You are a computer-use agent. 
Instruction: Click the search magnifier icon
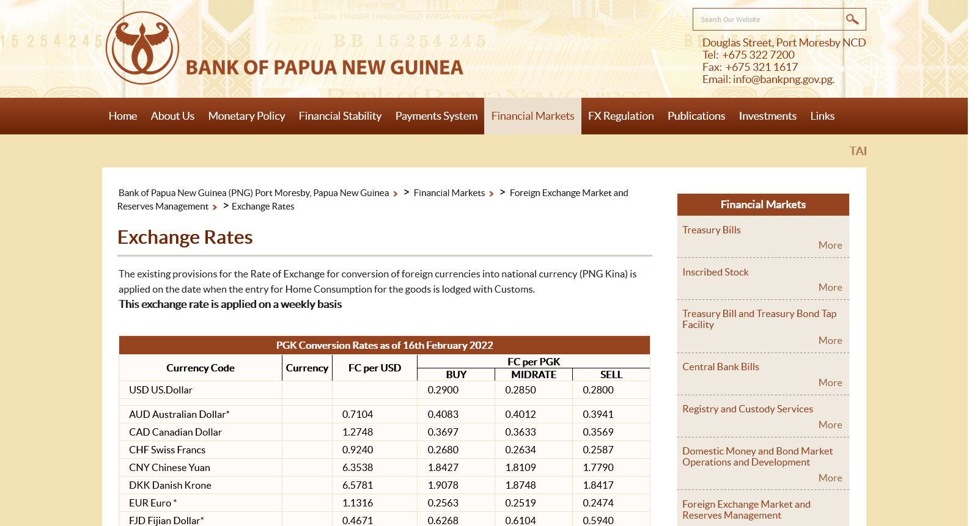[x=852, y=20]
